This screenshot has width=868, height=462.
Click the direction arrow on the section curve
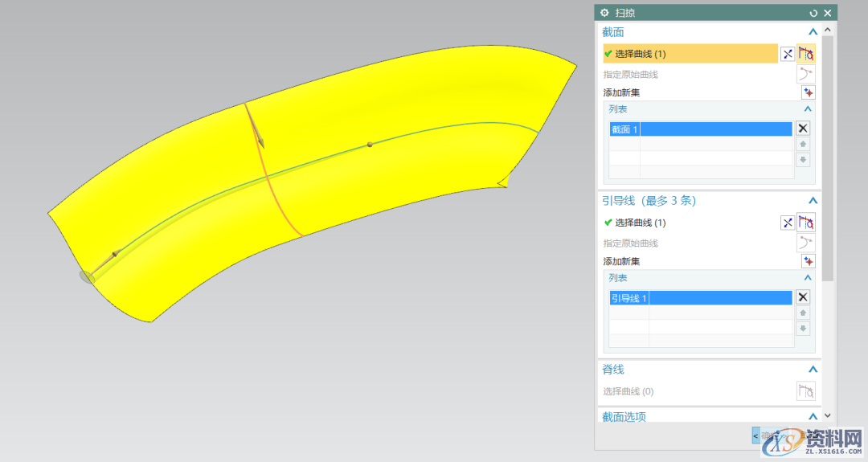257,133
